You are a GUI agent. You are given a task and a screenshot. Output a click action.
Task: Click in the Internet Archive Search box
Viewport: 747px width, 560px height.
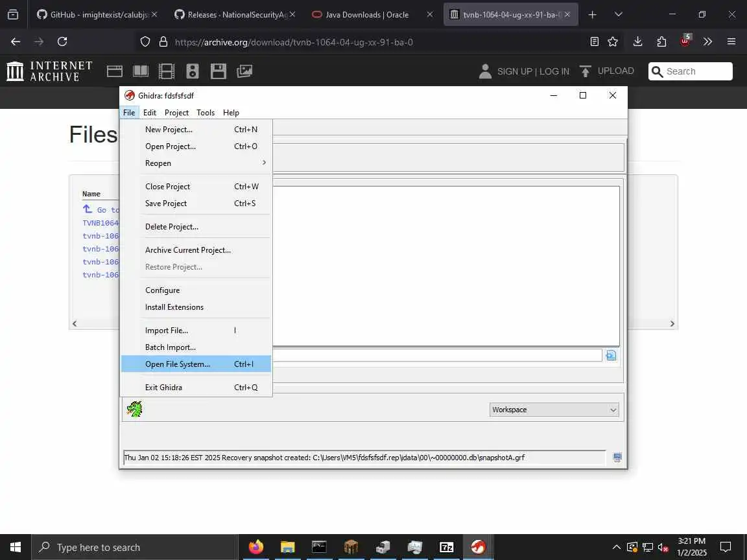[691, 71]
